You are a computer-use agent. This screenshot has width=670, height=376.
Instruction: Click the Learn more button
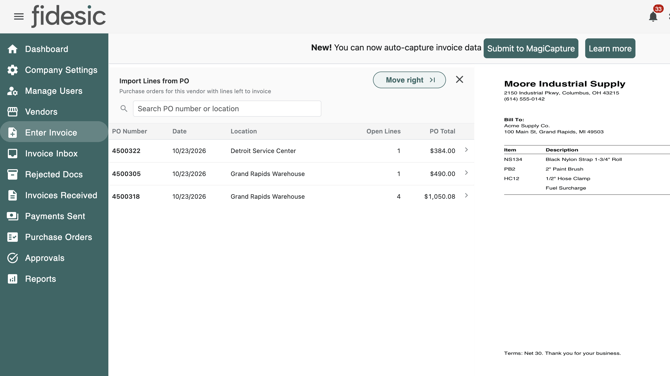[x=610, y=48]
